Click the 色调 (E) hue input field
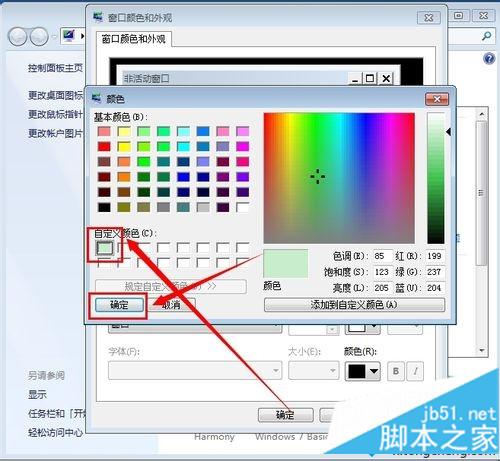 383,256
